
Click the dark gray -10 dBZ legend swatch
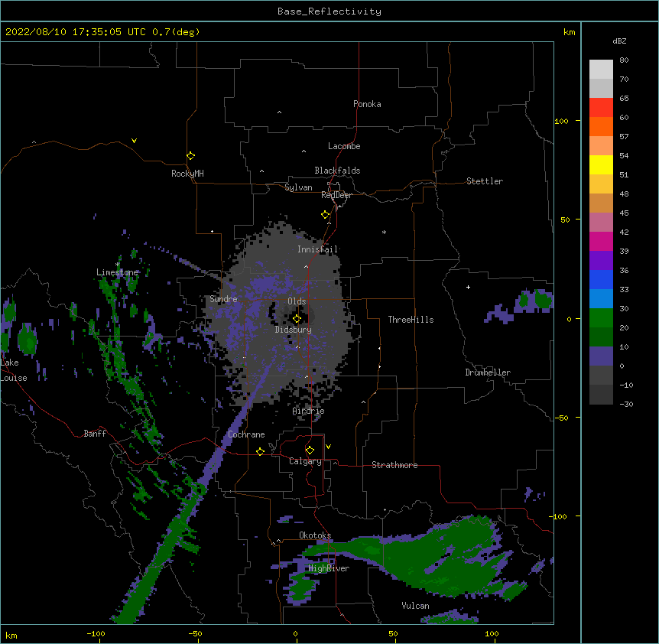601,395
